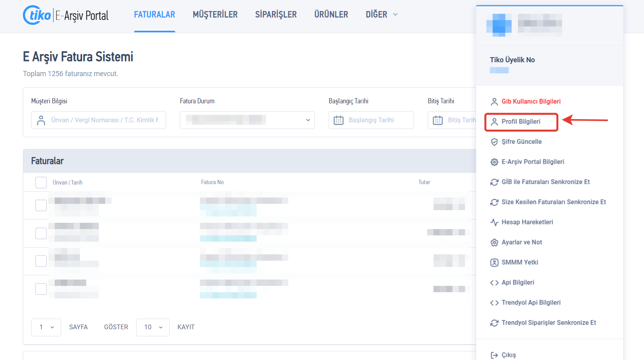Click the Fatura No column header
Screen dimensions: 644x360
[x=212, y=182]
